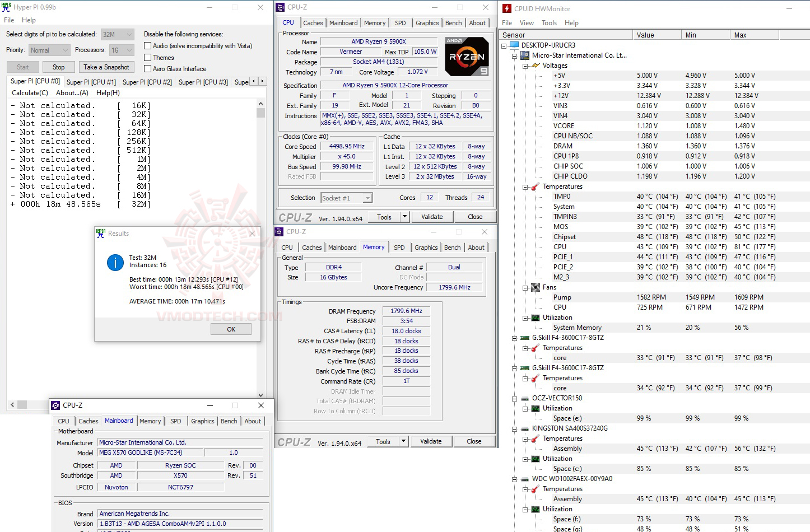Click the blue info icon in Results dialog
810x532 pixels.
(x=115, y=263)
